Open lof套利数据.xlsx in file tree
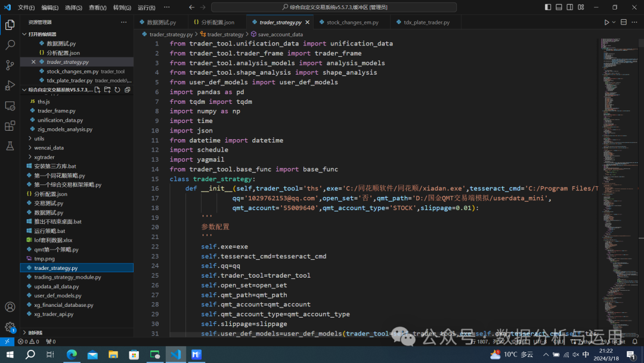This screenshot has height=363, width=644. [53, 240]
